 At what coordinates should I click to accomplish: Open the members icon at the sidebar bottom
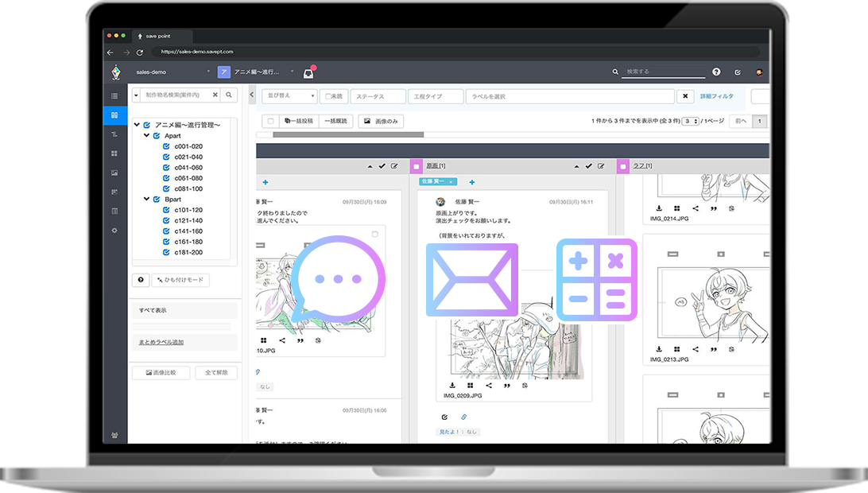114,436
